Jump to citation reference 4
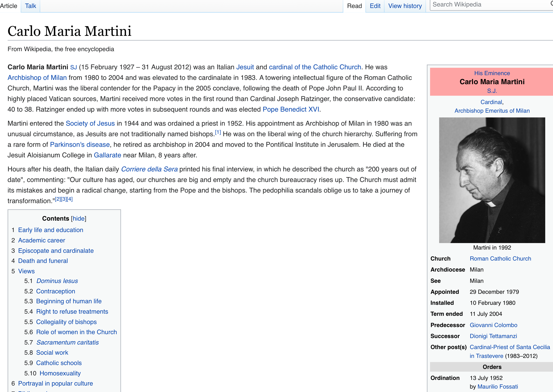 click(x=70, y=199)
